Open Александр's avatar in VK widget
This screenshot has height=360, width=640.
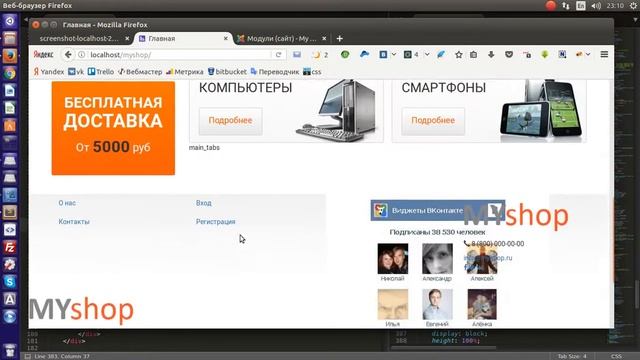point(437,259)
